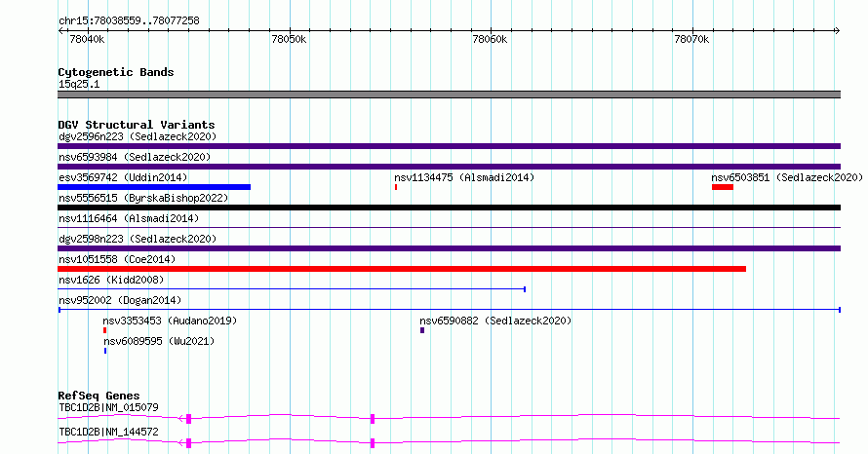Image resolution: width=868 pixels, height=454 pixels.
Task: Click the purple nsv6593984 variant bar
Action: [x=449, y=167]
